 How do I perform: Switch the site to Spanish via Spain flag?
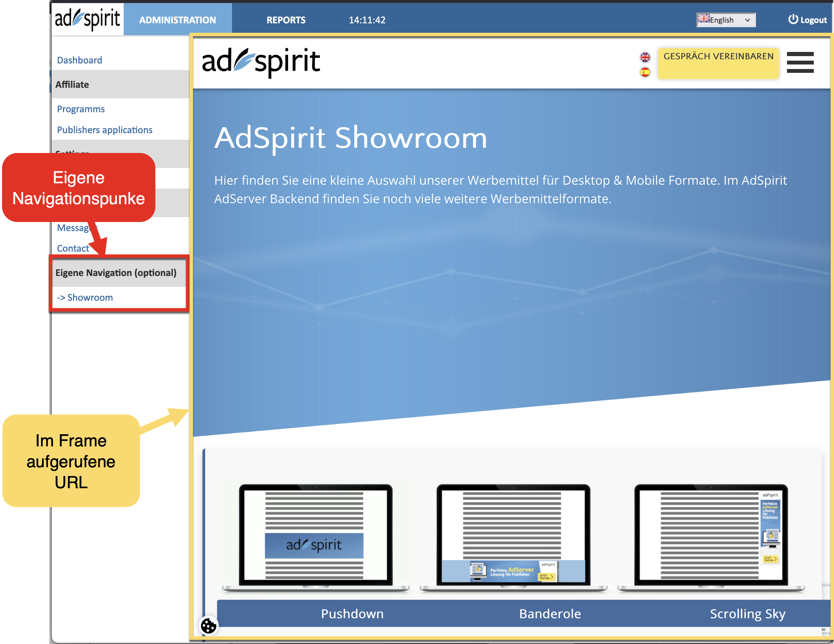645,72
